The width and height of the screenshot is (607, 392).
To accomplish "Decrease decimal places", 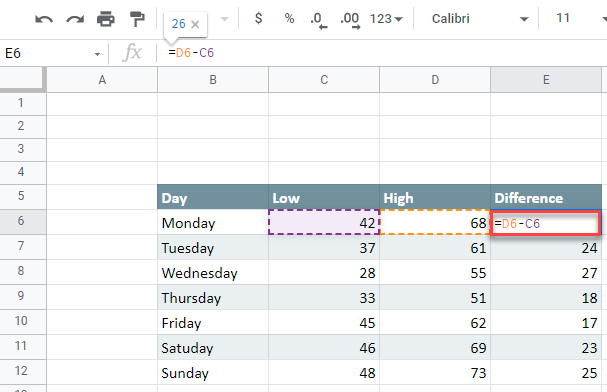I will (x=319, y=20).
